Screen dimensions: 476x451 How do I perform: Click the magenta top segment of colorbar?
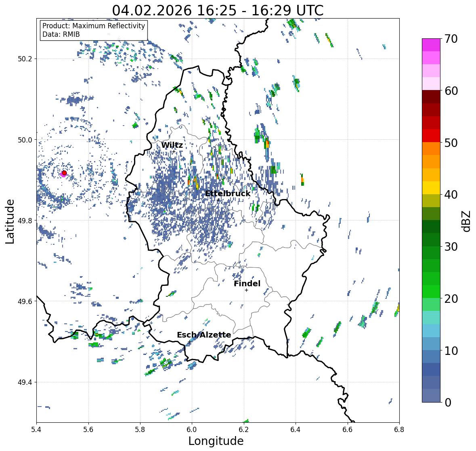tap(431, 45)
